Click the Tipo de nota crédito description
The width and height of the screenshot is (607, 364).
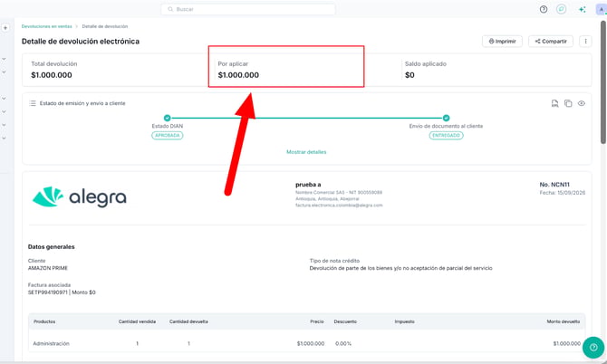point(401,268)
